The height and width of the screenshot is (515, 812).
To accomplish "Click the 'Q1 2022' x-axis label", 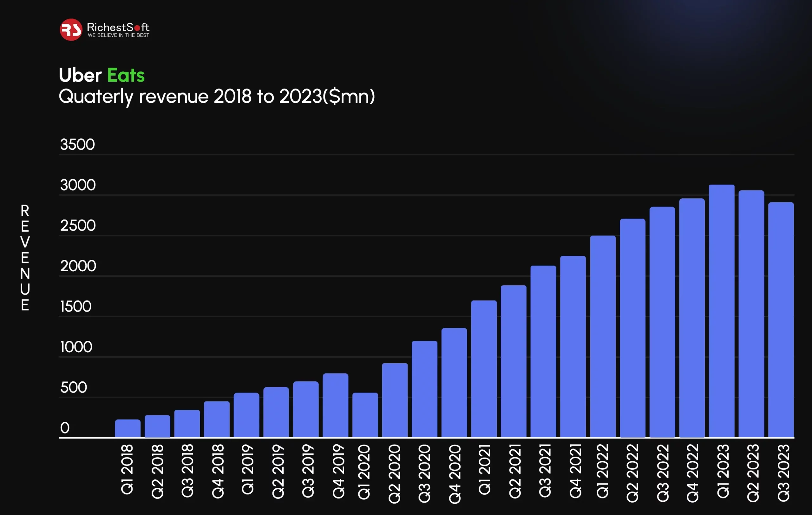I will [603, 471].
